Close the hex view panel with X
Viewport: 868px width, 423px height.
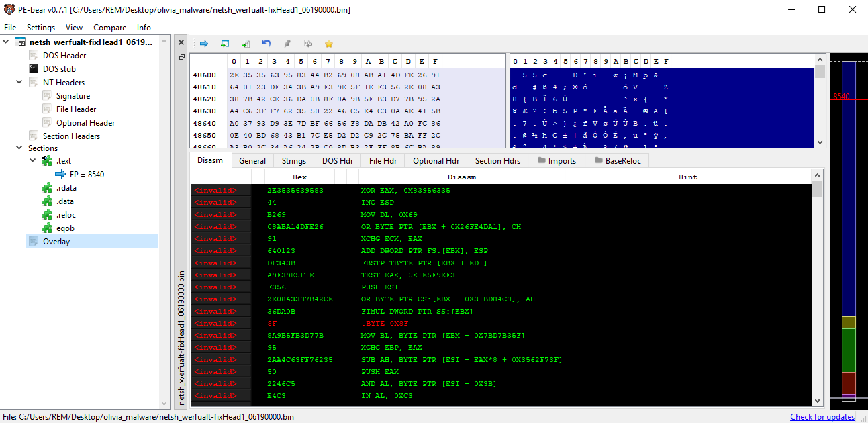(181, 42)
